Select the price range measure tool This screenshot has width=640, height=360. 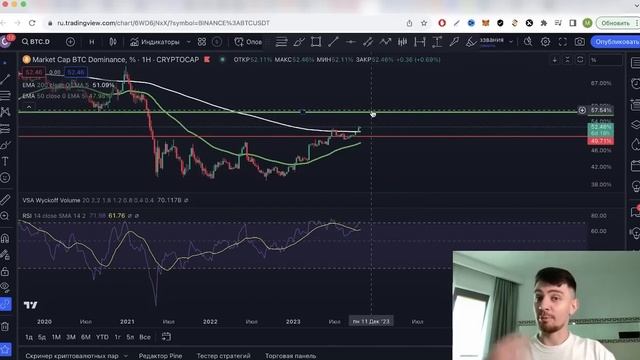coord(437,42)
